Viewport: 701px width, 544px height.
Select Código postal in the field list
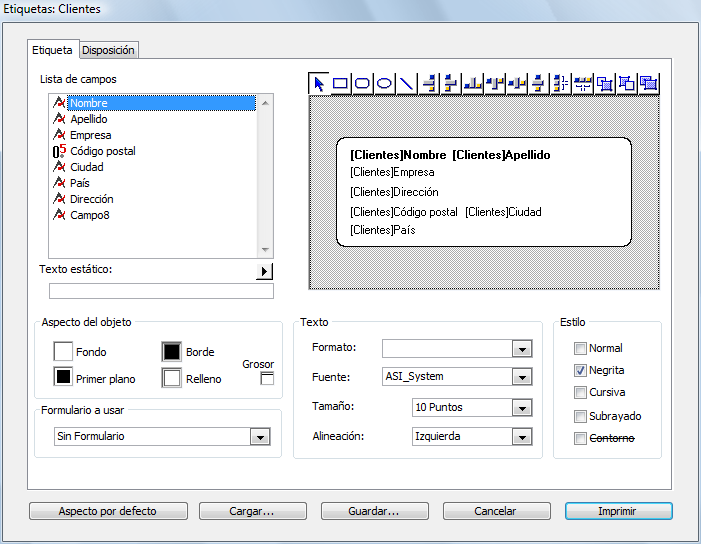tap(102, 151)
